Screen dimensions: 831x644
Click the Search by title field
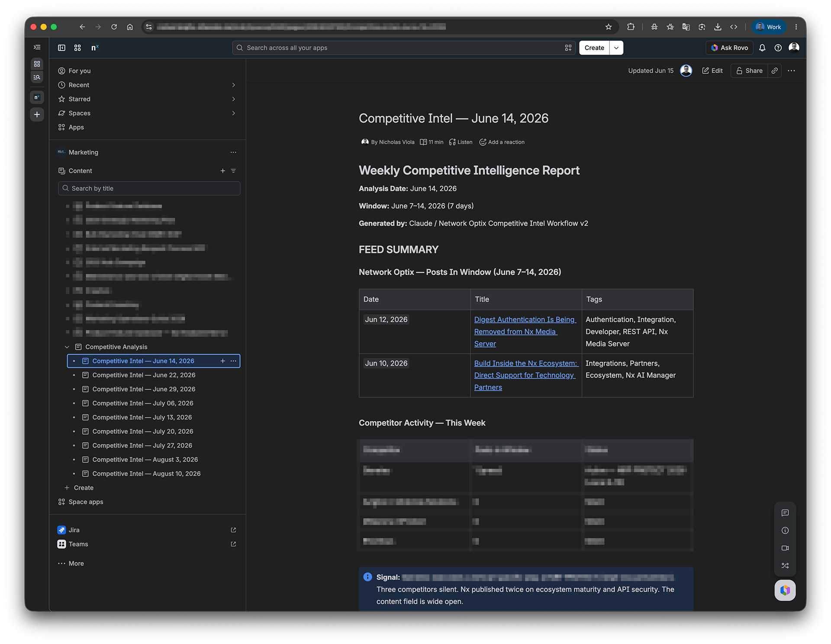(149, 188)
